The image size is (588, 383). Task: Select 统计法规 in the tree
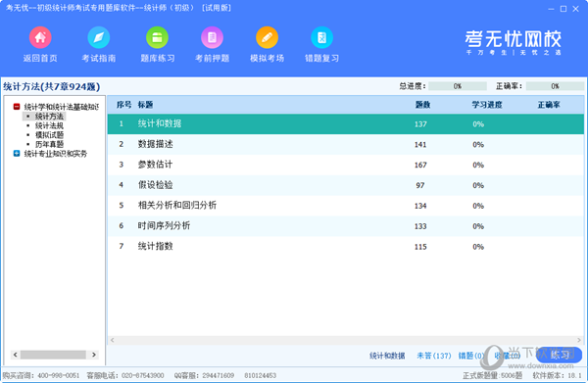click(49, 126)
